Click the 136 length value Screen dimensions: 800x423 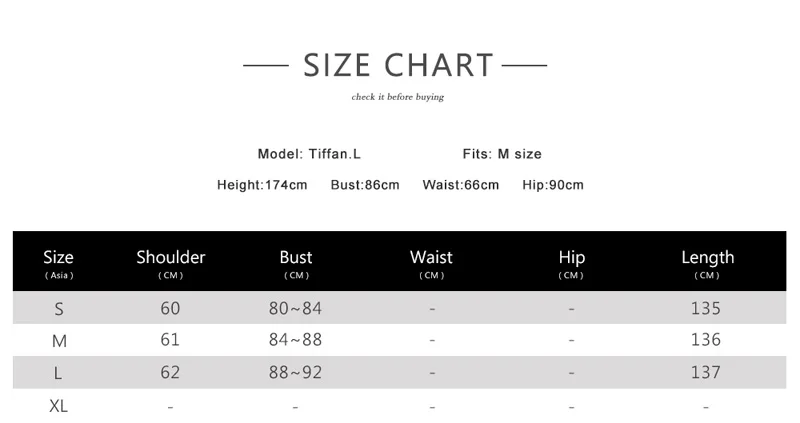706,340
